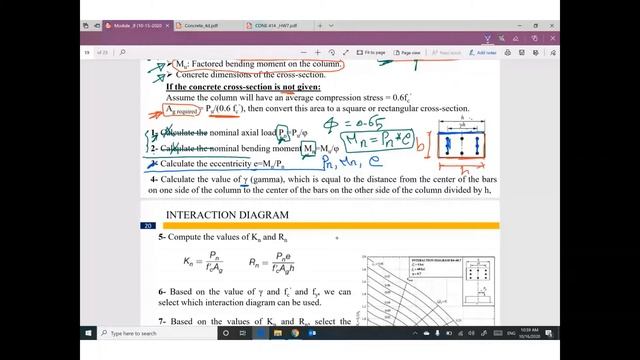Show hidden system tray icons
The height and width of the screenshot is (360, 640).
415,333
